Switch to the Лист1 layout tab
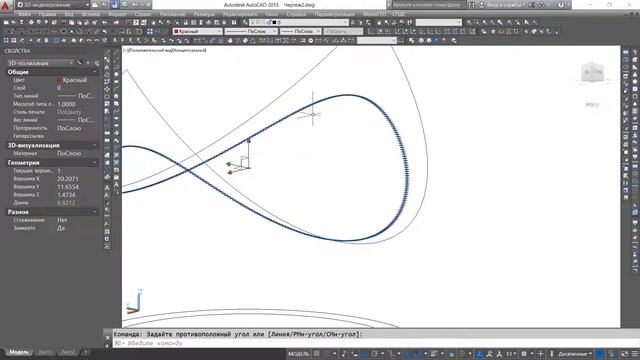Screen dimensions: 640x360 (x=45, y=352)
